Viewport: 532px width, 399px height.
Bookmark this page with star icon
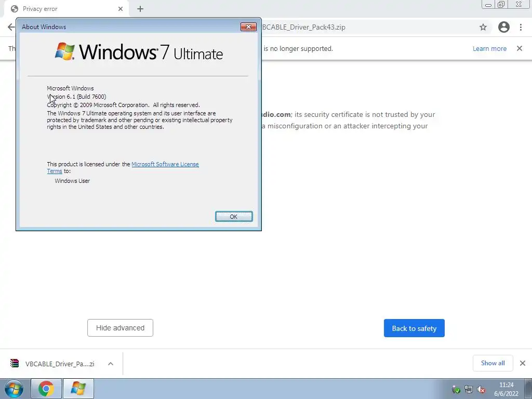pos(483,27)
